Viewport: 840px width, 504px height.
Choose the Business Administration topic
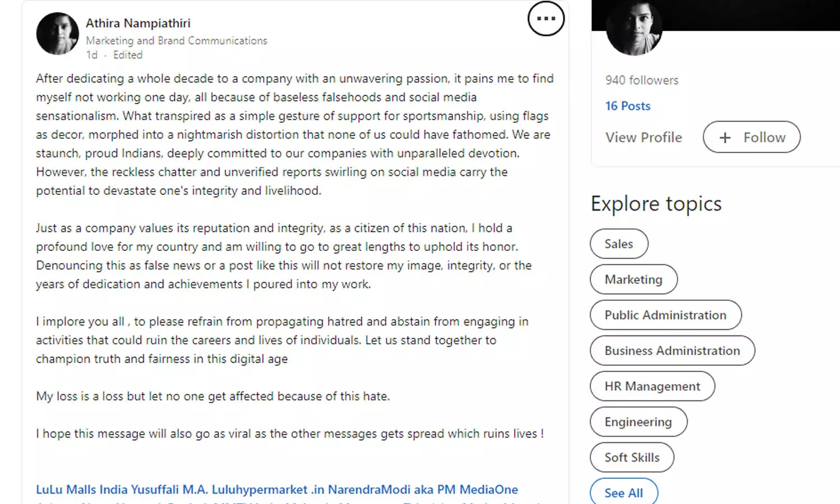click(672, 351)
